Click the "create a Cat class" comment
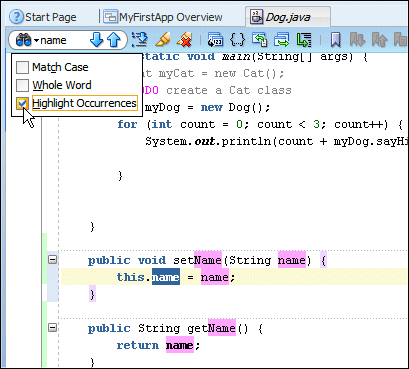Viewport: 409px width, 369px height. pyautogui.click(x=229, y=90)
